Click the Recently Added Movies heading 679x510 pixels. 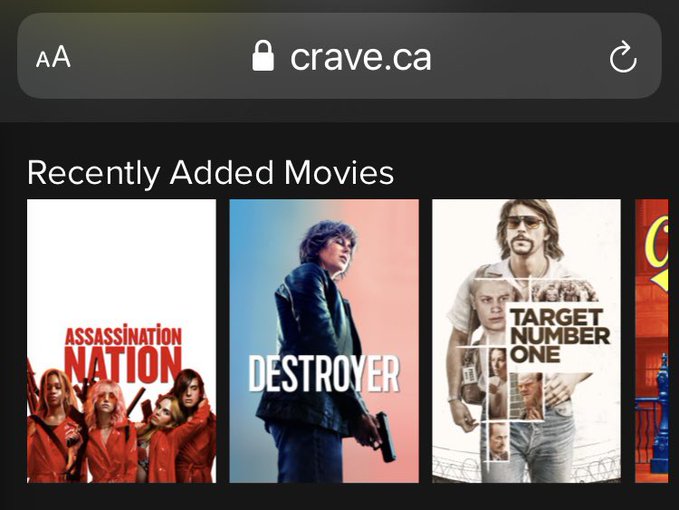click(x=210, y=173)
